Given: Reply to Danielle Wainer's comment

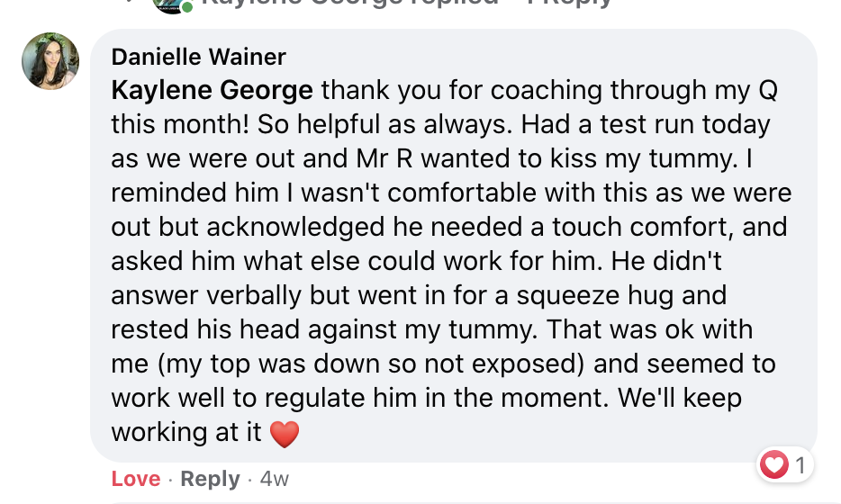Looking at the screenshot, I should click(210, 479).
